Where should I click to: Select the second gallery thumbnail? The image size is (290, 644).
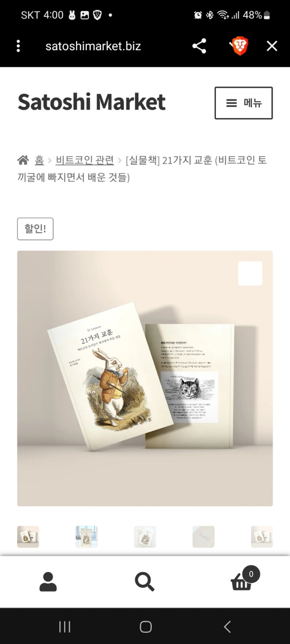(86, 537)
